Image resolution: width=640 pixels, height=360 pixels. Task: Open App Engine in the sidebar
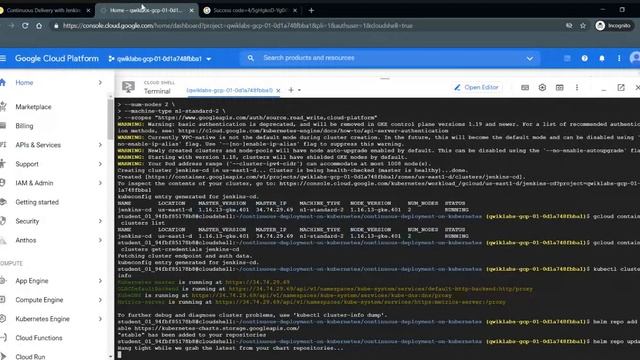(32, 281)
